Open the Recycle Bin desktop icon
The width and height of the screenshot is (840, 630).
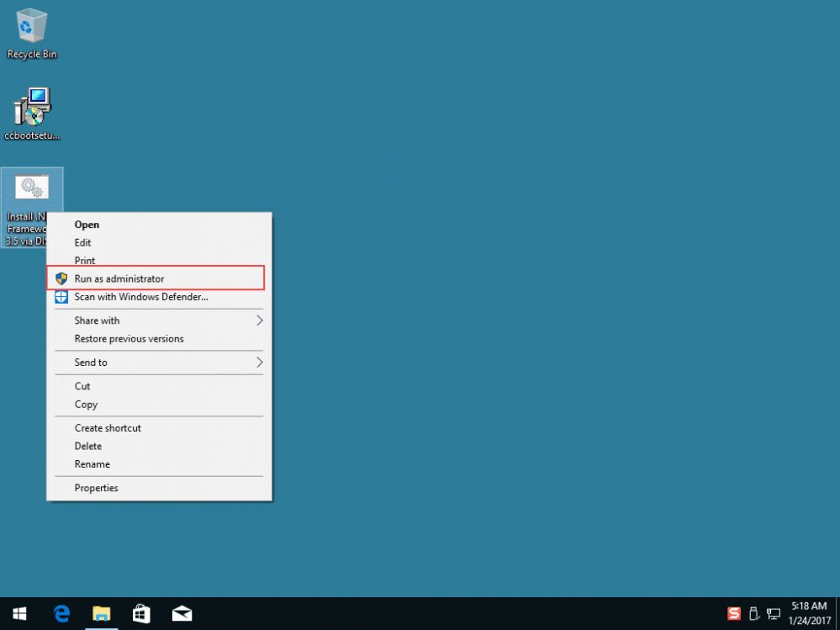32,32
